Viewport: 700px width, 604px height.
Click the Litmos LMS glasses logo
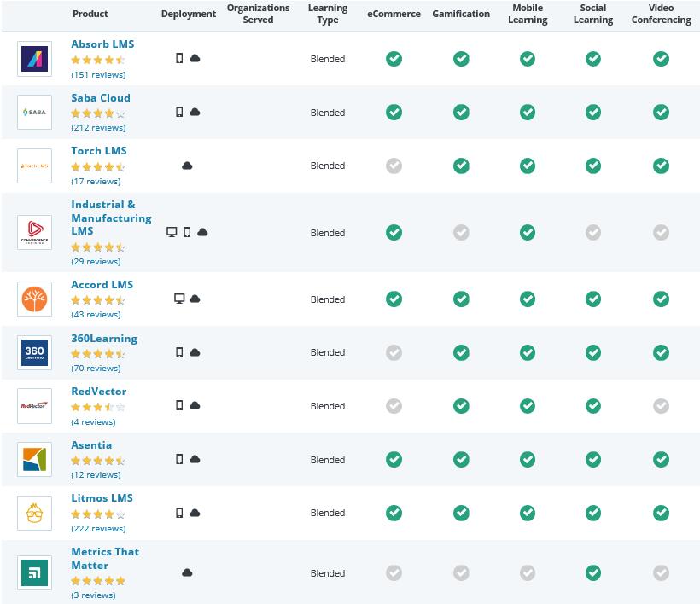[x=34, y=513]
